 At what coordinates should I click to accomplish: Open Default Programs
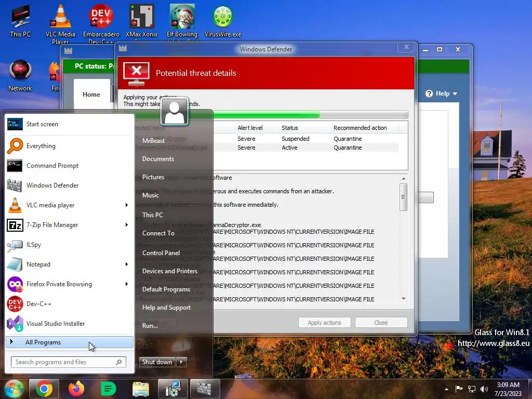pos(166,289)
